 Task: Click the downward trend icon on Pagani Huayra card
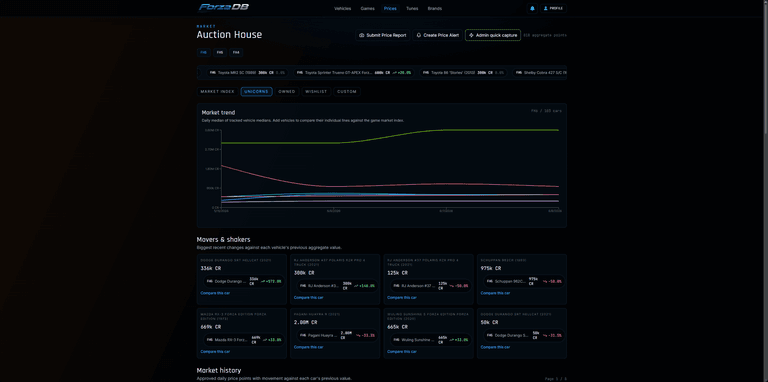[358, 335]
